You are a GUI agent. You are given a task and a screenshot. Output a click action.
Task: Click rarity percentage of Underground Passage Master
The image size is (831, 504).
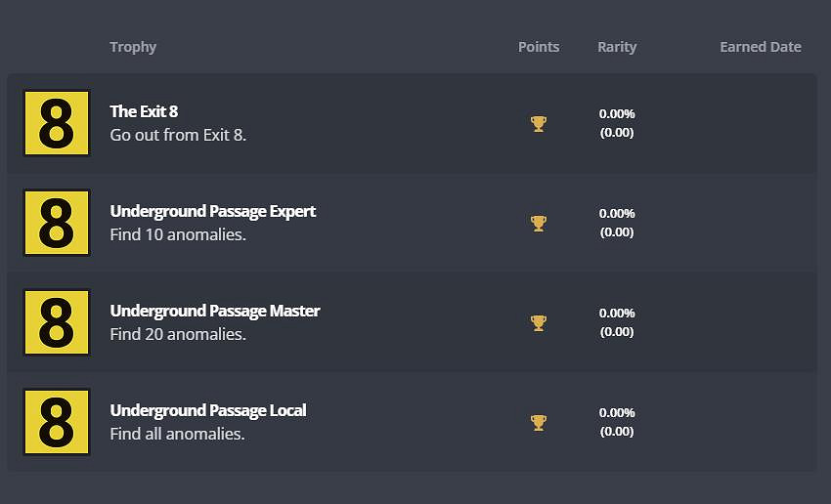[617, 313]
